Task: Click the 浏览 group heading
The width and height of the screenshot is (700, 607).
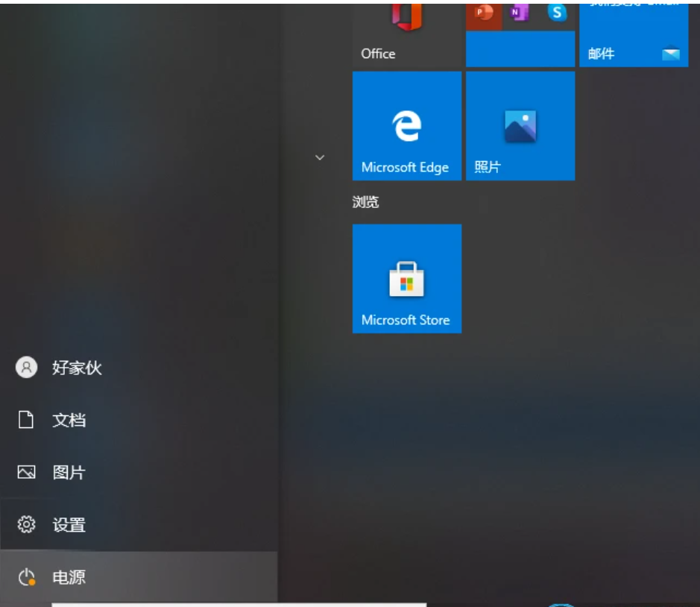Action: (x=365, y=202)
